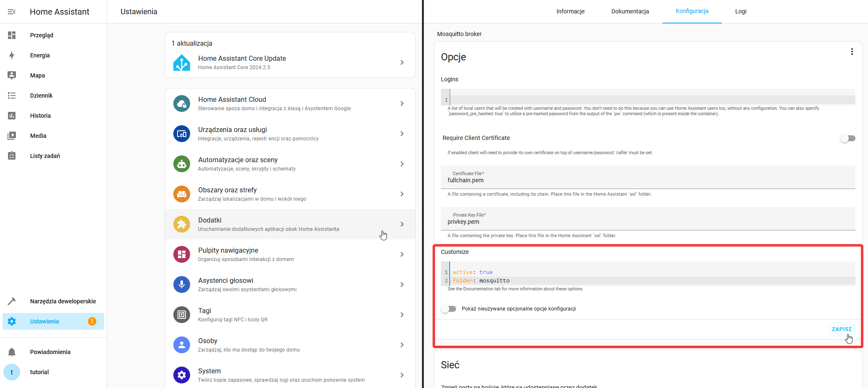Image resolution: width=868 pixels, height=388 pixels.
Task: Open Home Assistant Cloud row chevron
Action: tap(402, 103)
